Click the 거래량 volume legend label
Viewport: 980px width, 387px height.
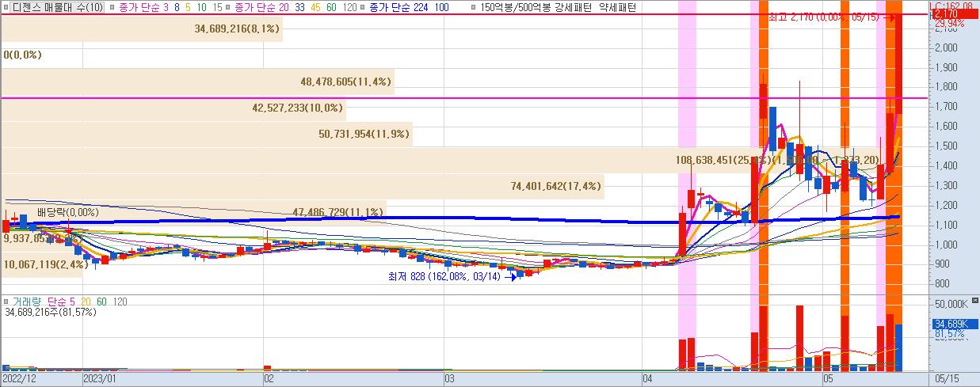[x=27, y=302]
